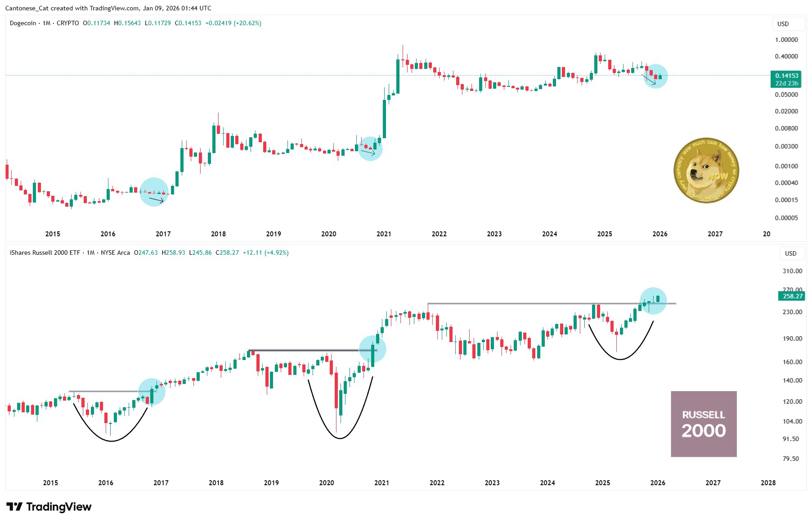Click the 258.27 current price label
This screenshot has width=812, height=523.
click(792, 296)
